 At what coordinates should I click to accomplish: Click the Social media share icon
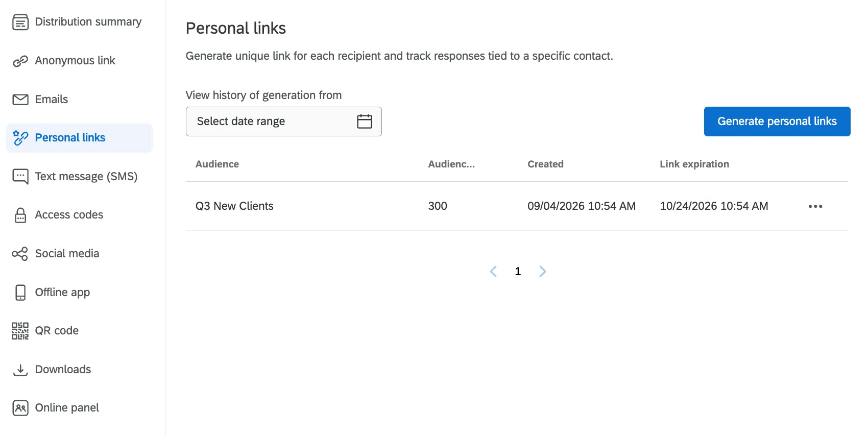[20, 254]
